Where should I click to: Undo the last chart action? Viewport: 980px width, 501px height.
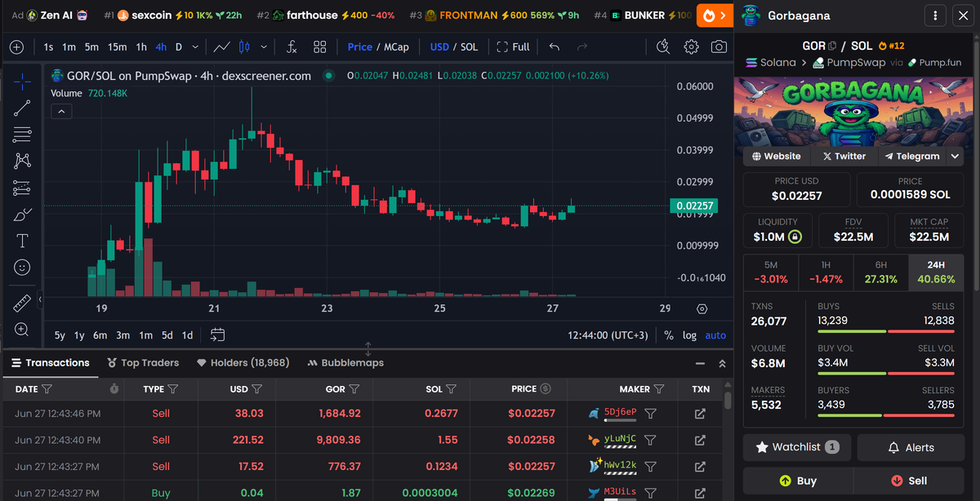click(x=555, y=47)
